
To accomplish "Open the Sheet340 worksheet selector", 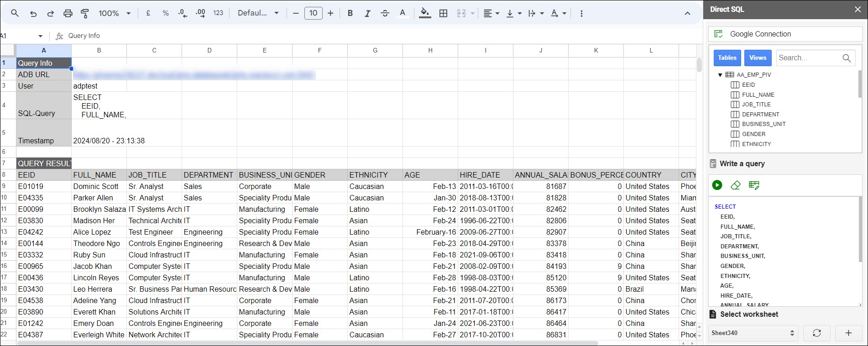I will [753, 333].
